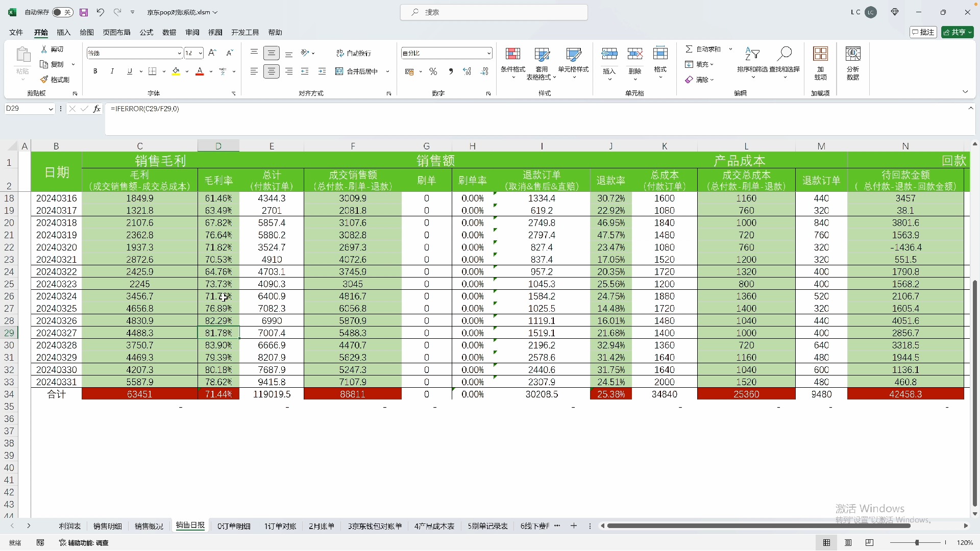Image resolution: width=980 pixels, height=551 pixels.
Task: Apply the red font color swatch
Action: pos(200,71)
